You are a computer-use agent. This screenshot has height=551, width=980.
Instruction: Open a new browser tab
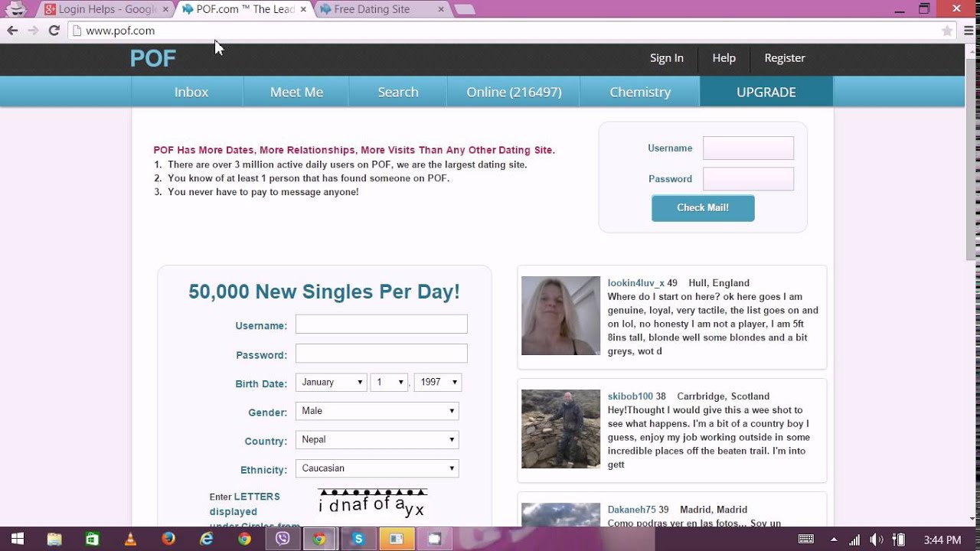(x=464, y=9)
